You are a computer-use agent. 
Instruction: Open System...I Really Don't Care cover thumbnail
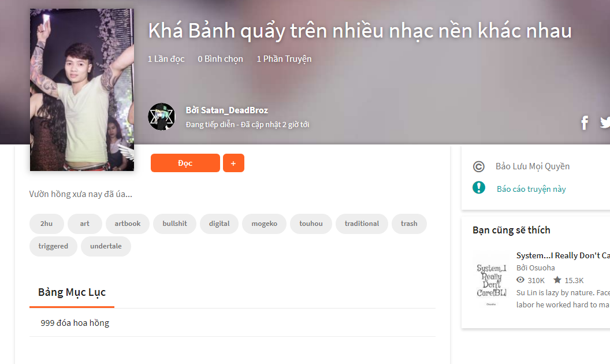pos(492,280)
